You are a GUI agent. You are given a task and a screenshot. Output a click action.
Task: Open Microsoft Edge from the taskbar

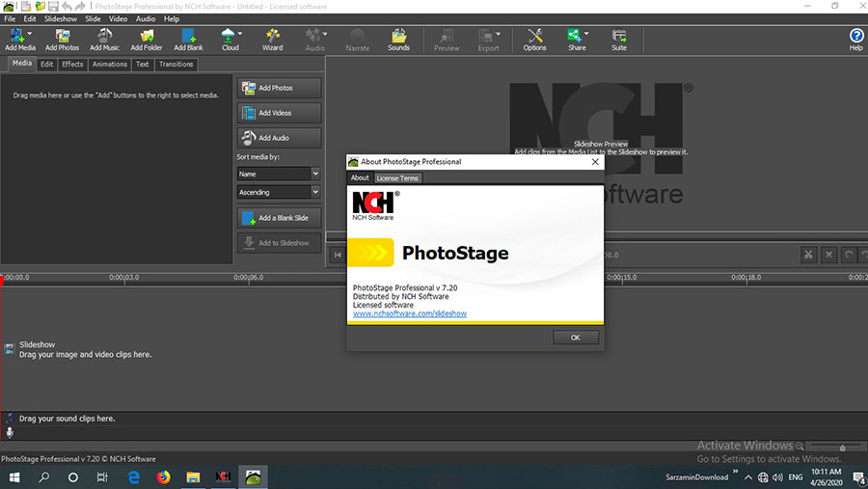tap(133, 476)
